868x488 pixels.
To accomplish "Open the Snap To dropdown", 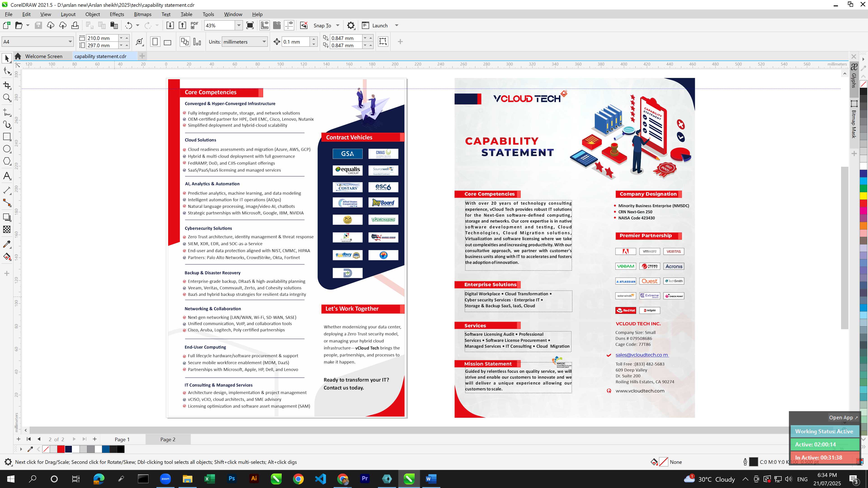I will click(x=338, y=26).
